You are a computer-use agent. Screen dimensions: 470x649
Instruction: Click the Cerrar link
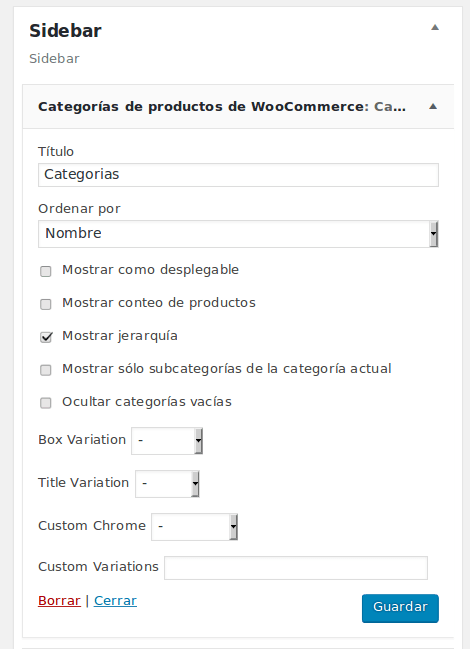point(115,601)
